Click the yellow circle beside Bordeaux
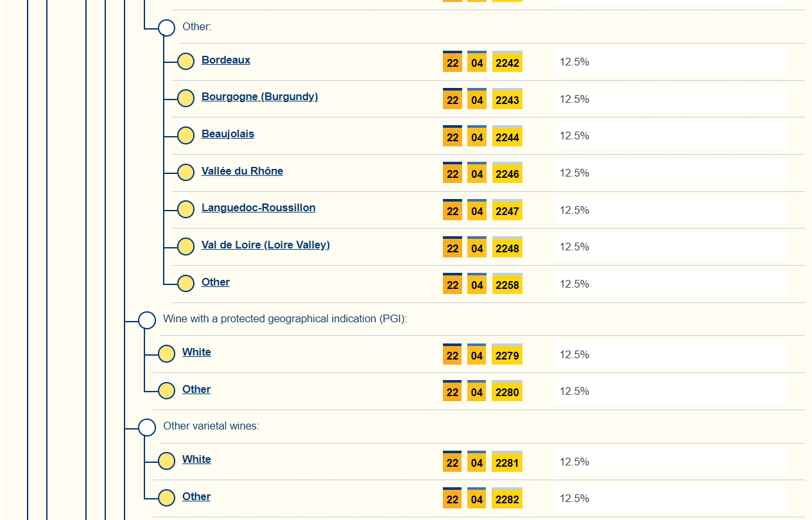Viewport: 812px width, 520px height. [186, 62]
